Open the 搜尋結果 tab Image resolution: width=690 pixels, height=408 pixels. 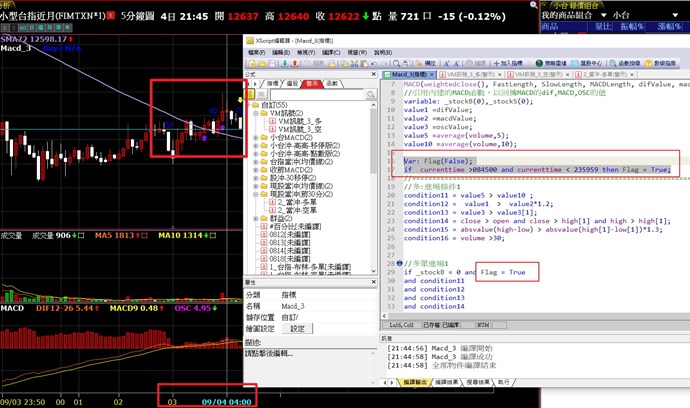coord(476,382)
